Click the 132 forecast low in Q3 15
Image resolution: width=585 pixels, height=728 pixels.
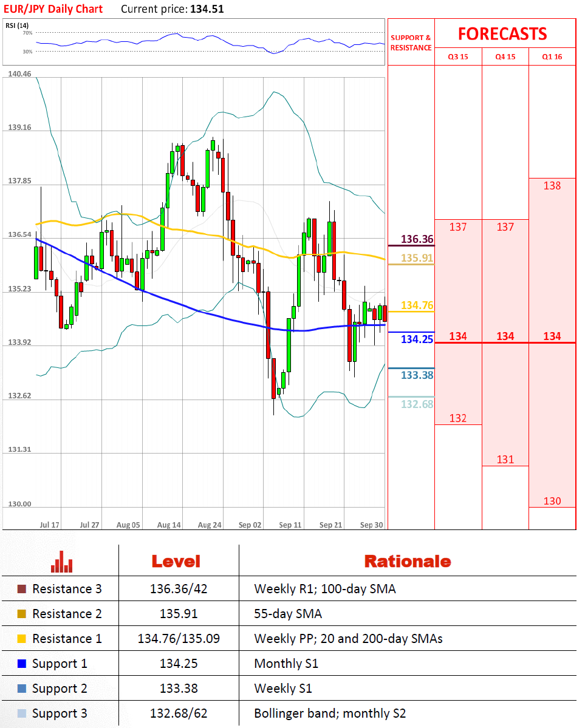pos(457,418)
